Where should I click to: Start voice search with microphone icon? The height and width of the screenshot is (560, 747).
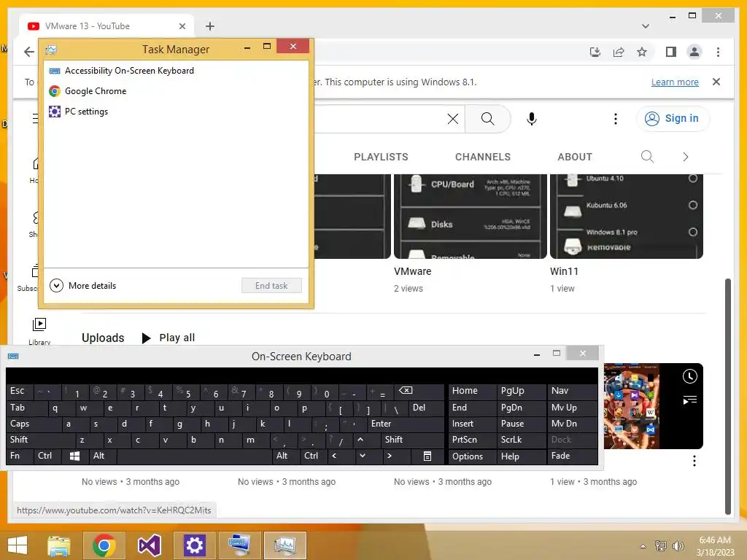point(532,119)
